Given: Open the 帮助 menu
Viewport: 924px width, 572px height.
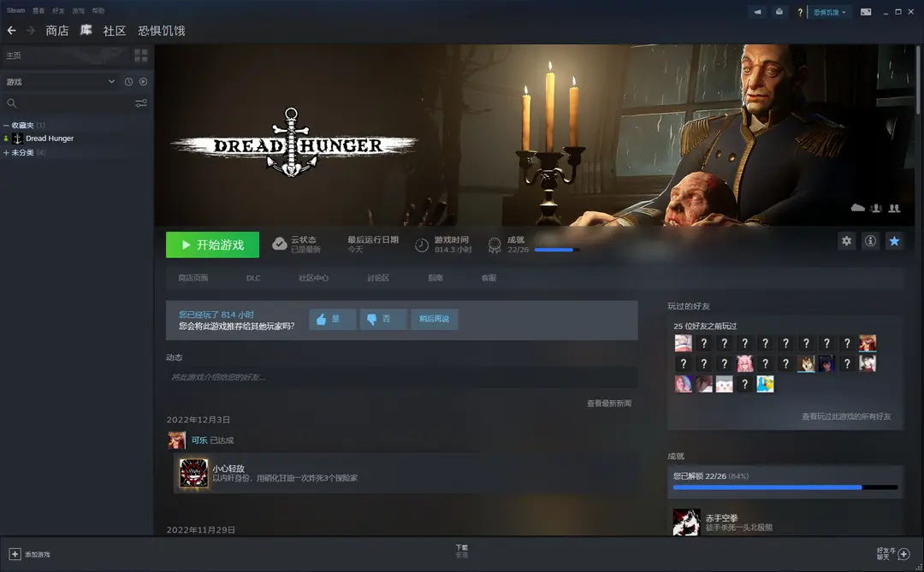Looking at the screenshot, I should point(98,10).
